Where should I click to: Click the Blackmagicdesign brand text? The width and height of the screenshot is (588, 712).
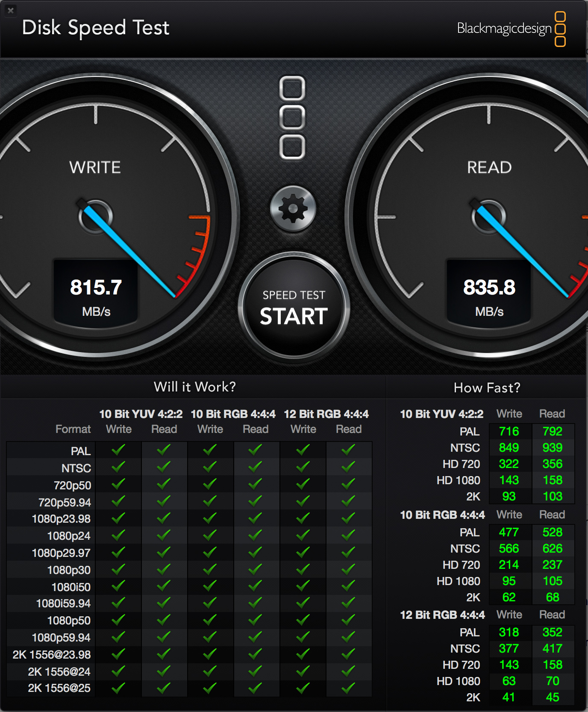pyautogui.click(x=504, y=29)
